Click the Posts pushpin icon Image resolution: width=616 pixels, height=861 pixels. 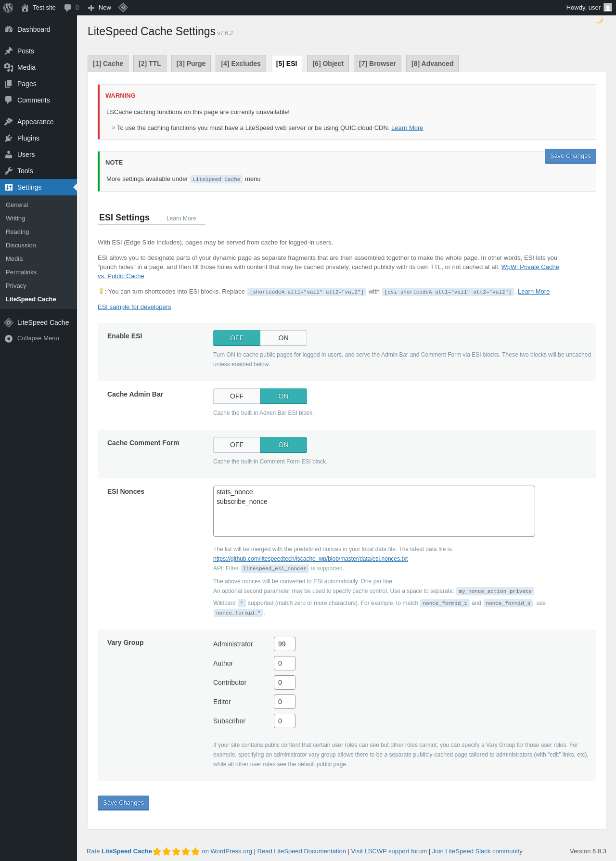(9, 51)
